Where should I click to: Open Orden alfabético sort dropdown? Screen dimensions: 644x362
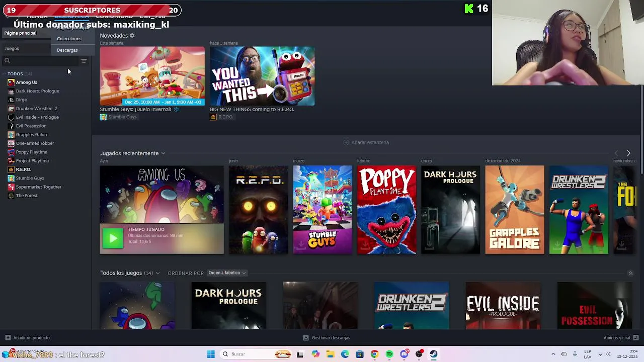(x=227, y=273)
